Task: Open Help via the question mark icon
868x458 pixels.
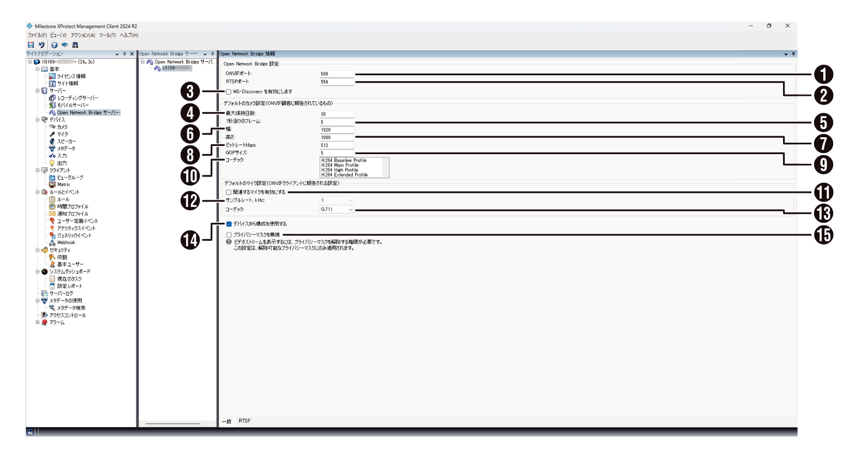Action: (54, 45)
